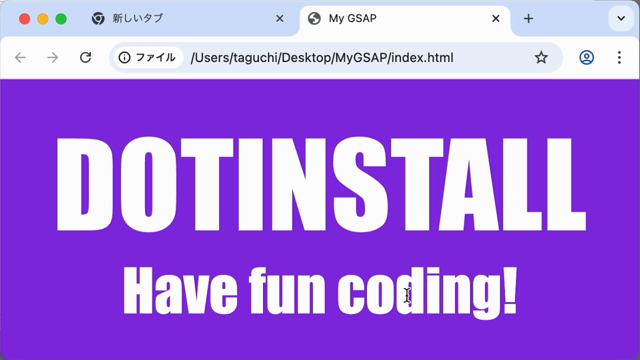Reload the index.html page
This screenshot has width=640, height=360.
pos(85,58)
